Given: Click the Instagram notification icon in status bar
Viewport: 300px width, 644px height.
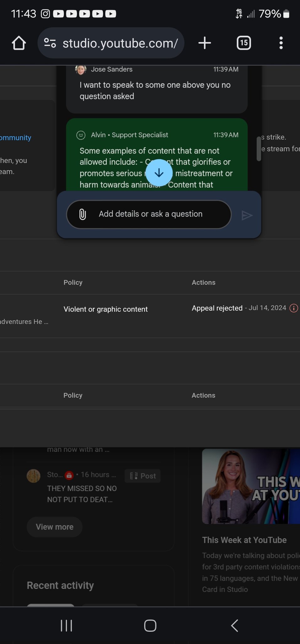Looking at the screenshot, I should 46,14.
